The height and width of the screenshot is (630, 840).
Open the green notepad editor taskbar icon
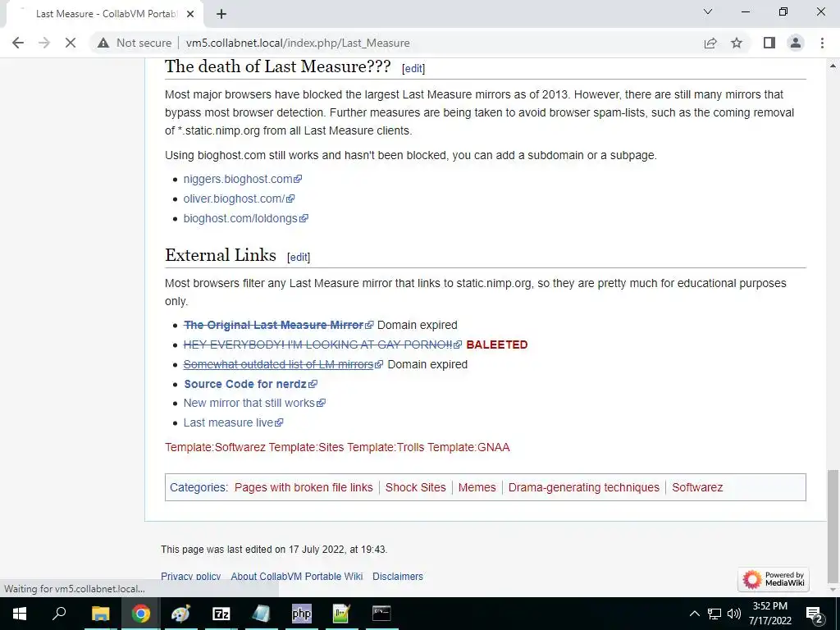(x=341, y=614)
